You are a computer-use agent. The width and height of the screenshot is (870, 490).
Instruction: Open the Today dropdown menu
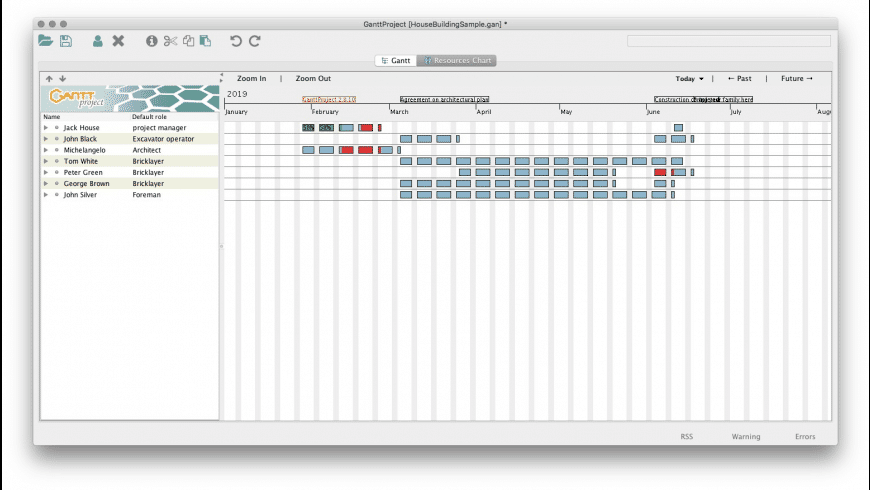point(690,79)
